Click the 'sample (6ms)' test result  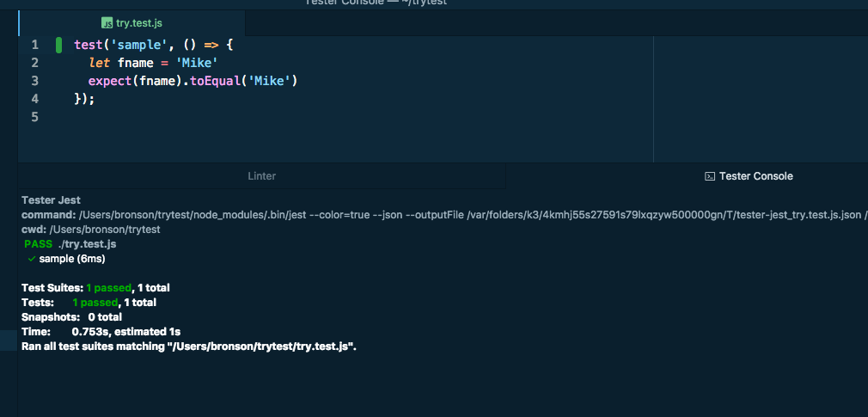[72, 259]
